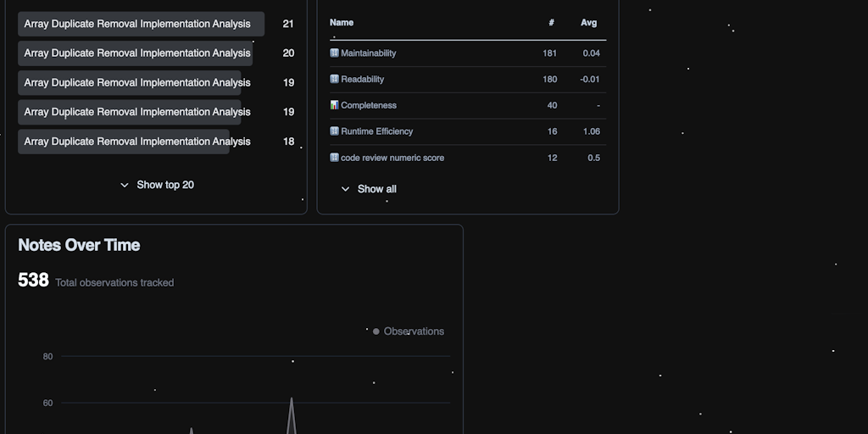Select the shortest trace bar with count 18

124,142
